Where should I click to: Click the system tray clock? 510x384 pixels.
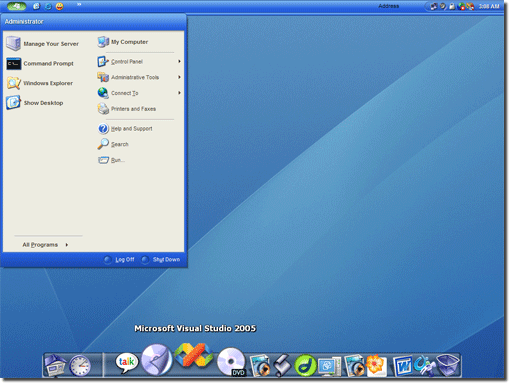click(489, 6)
